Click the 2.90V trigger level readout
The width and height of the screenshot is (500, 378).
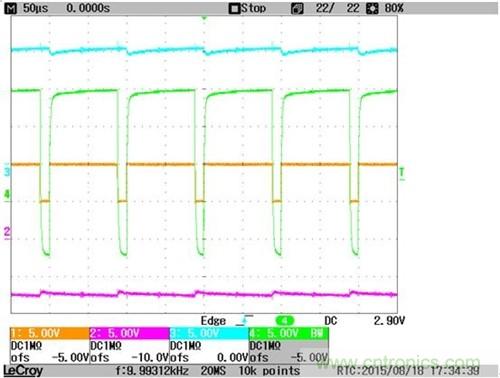(x=389, y=321)
